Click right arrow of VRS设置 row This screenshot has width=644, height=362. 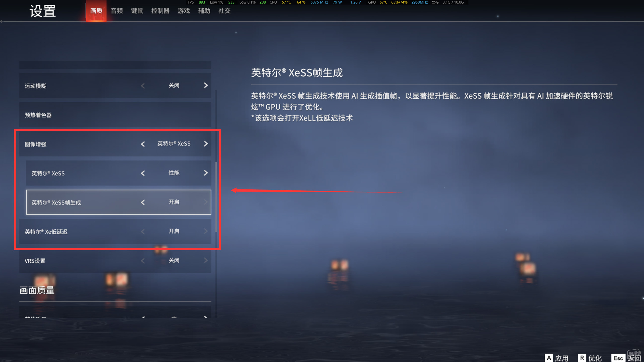[x=206, y=260]
